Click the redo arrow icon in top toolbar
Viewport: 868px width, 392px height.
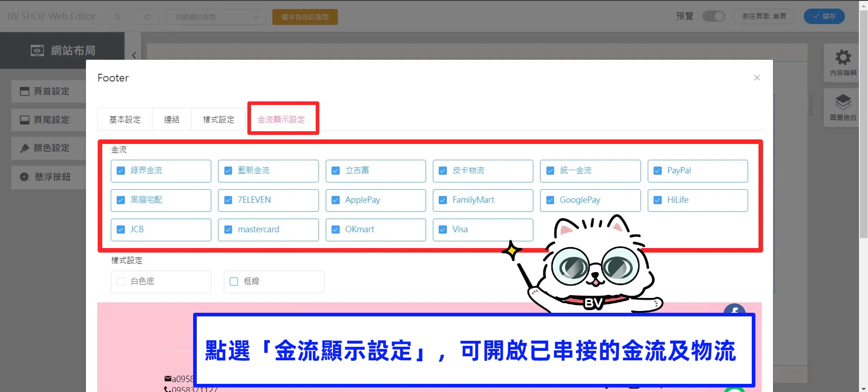pos(147,17)
